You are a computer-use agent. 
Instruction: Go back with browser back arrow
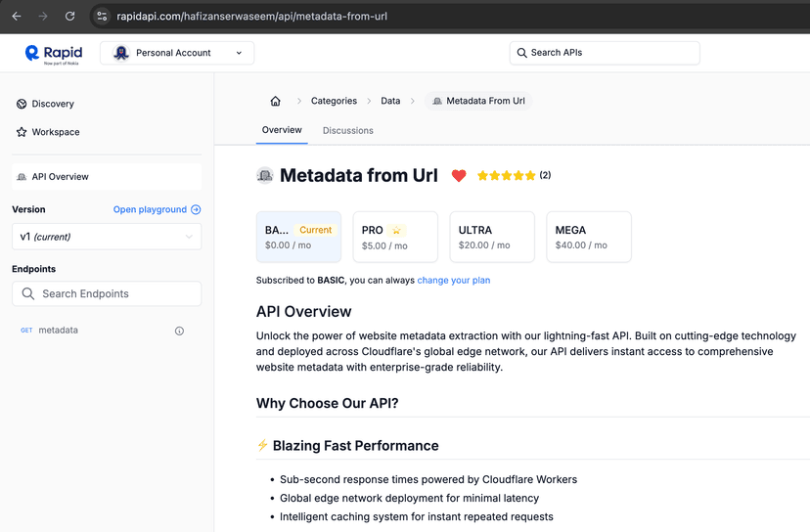(x=17, y=16)
